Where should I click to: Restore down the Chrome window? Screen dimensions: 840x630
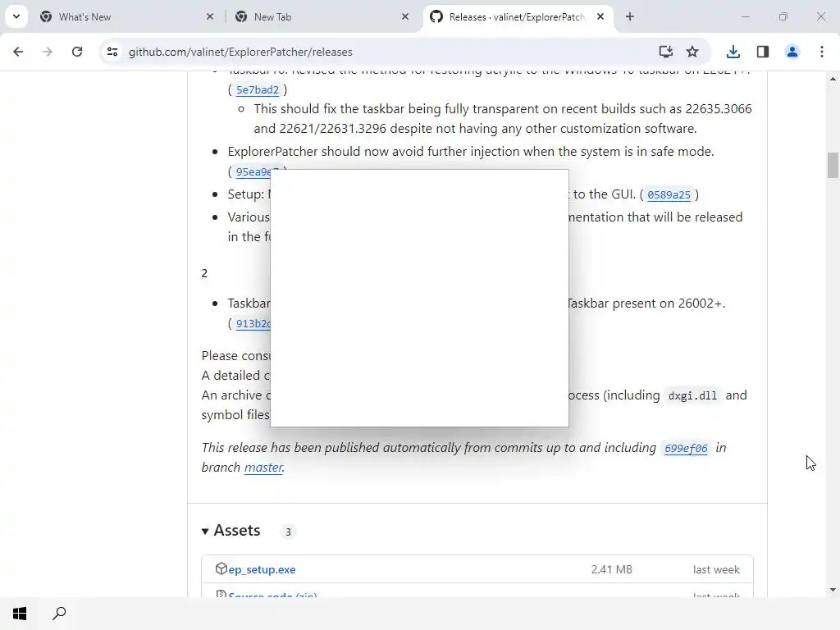[783, 16]
